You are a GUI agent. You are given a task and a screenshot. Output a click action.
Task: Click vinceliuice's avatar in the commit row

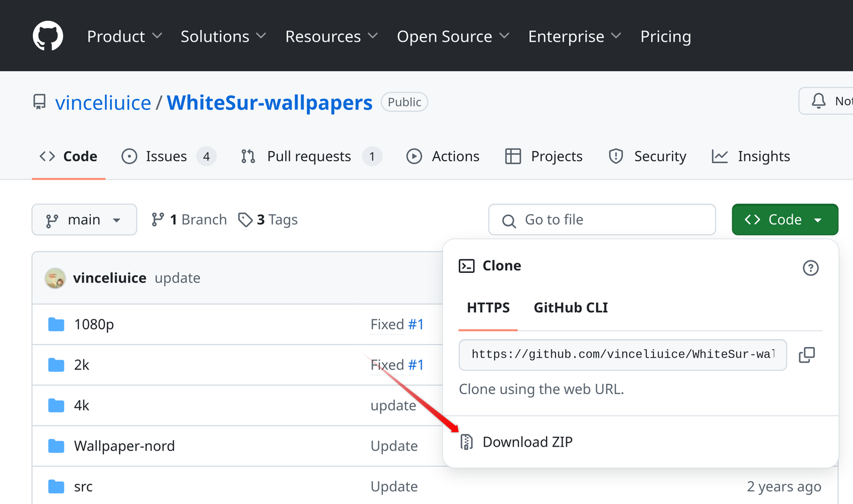pos(55,278)
